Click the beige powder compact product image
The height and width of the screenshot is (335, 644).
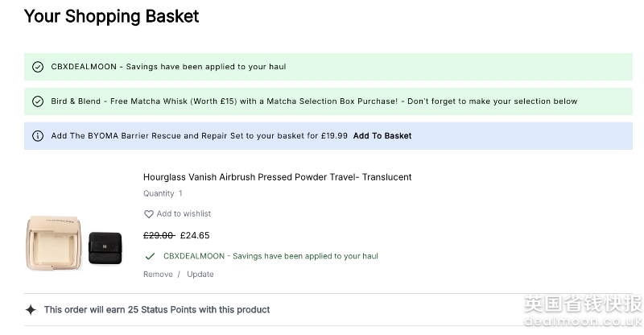click(54, 241)
